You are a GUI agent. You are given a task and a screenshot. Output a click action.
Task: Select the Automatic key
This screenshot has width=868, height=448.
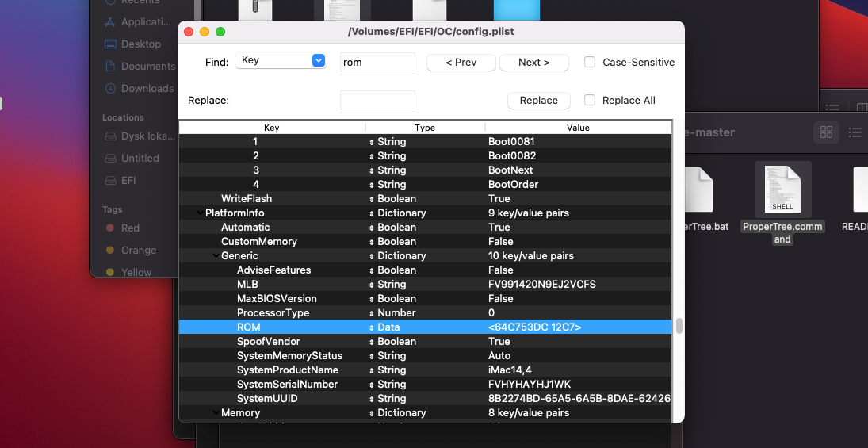point(245,228)
